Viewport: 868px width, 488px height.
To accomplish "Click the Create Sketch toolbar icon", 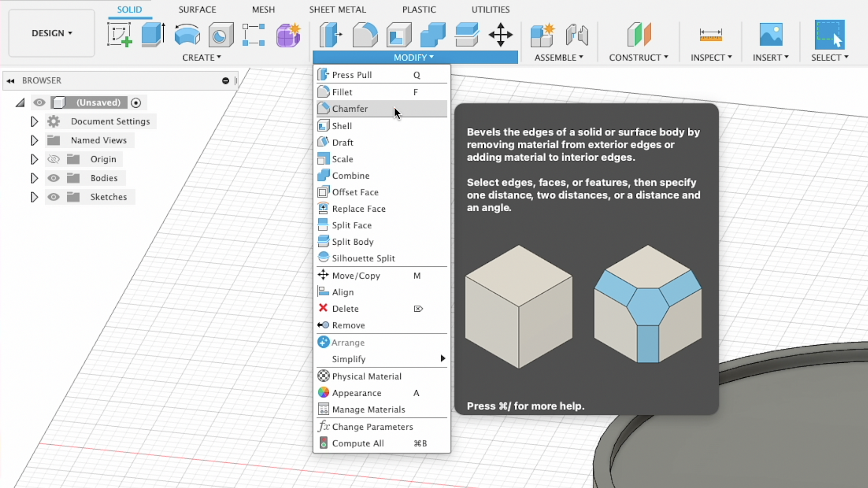I will tap(119, 34).
